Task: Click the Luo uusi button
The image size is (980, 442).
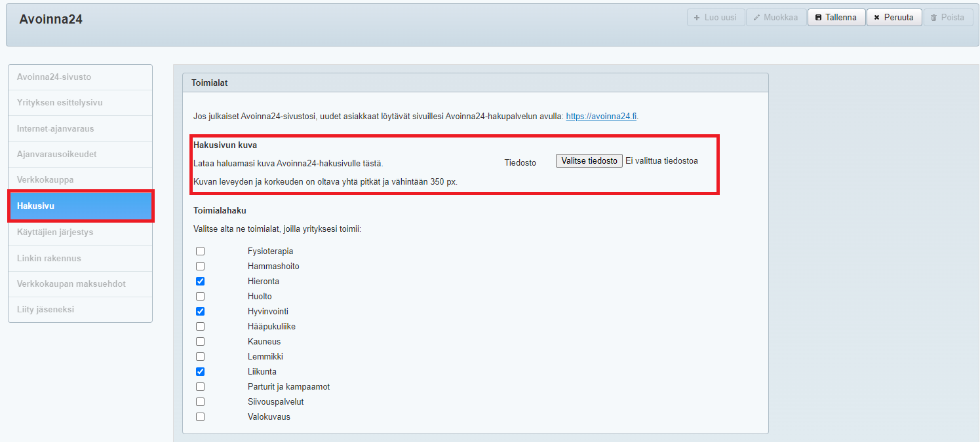Action: tap(715, 18)
